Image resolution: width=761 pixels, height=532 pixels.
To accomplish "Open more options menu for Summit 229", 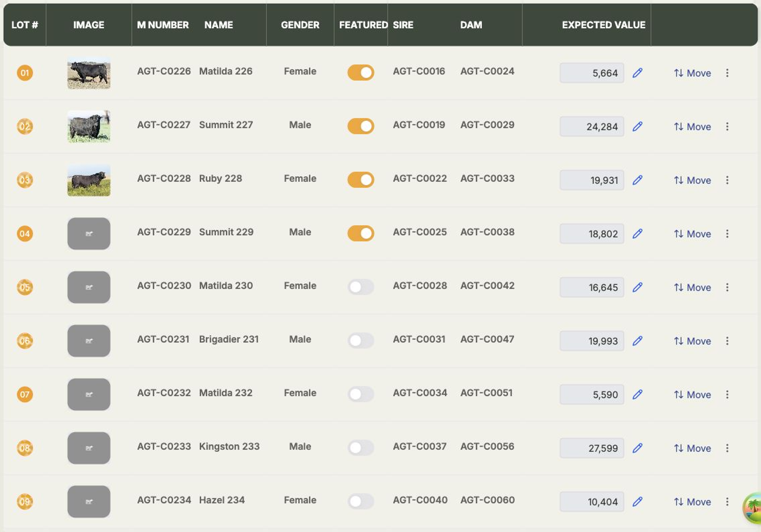I will [x=727, y=234].
